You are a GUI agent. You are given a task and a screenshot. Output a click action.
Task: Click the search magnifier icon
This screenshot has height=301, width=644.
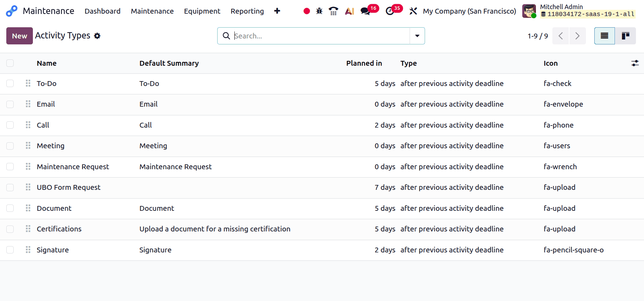click(226, 36)
